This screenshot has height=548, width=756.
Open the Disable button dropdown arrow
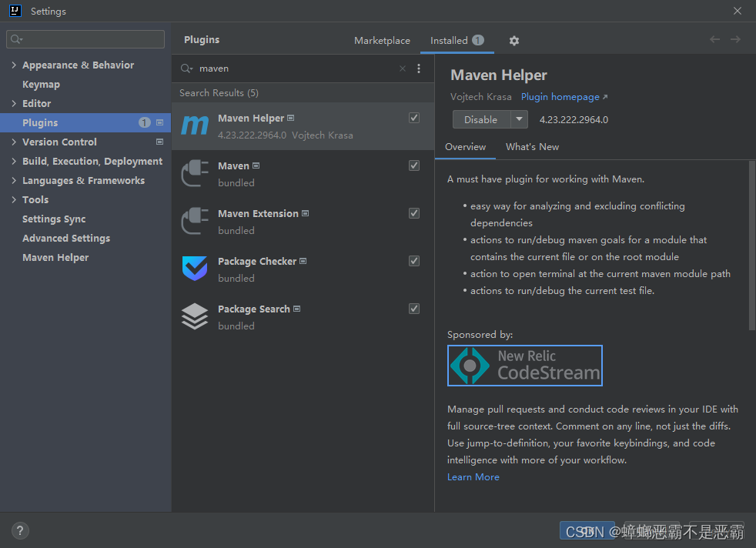pos(519,119)
